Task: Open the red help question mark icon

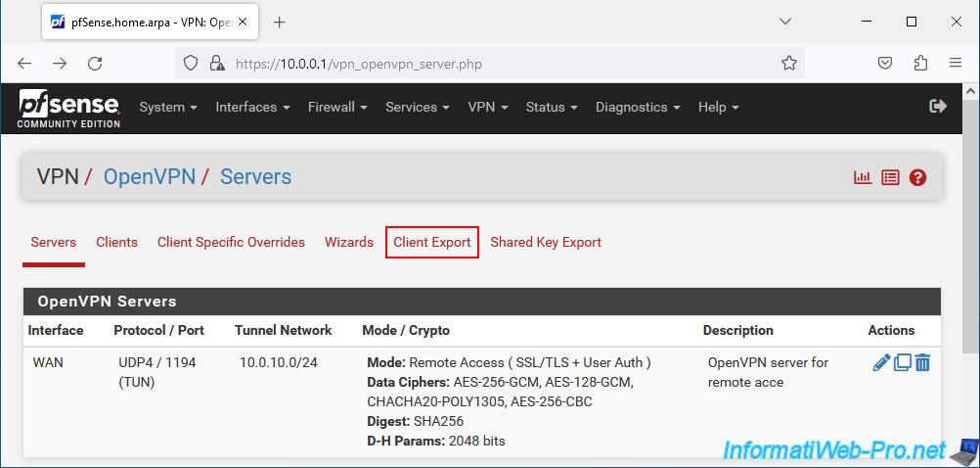Action: 917,177
